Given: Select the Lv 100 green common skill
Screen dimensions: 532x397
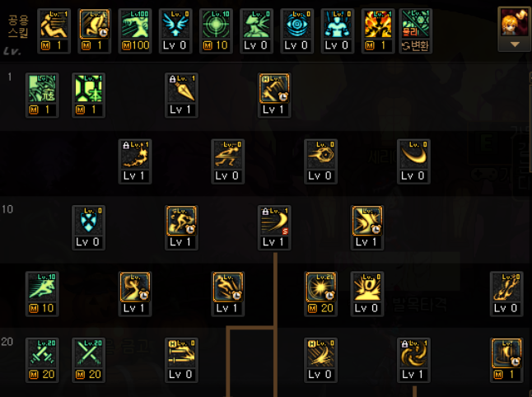Looking at the screenshot, I should pyautogui.click(x=135, y=30).
